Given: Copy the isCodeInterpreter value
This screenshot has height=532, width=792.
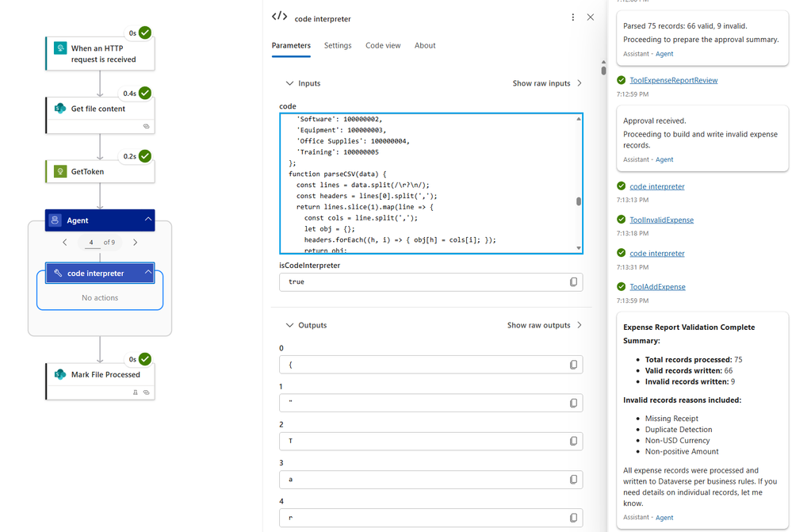Looking at the screenshot, I should (x=573, y=282).
